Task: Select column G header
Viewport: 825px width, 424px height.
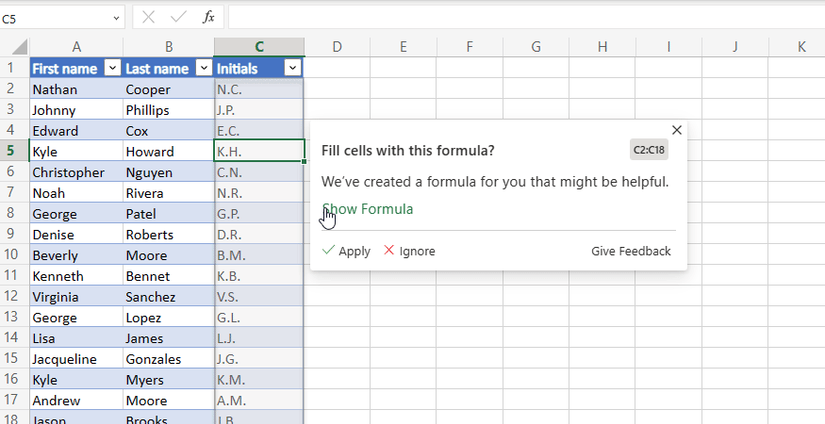Action: point(536,47)
